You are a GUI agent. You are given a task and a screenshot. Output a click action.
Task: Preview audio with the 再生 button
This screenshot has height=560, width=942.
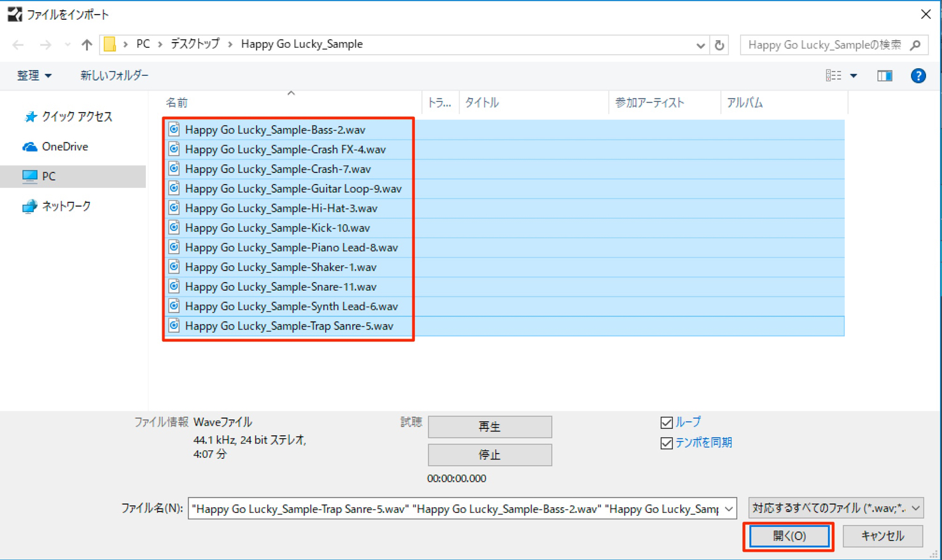tap(489, 427)
